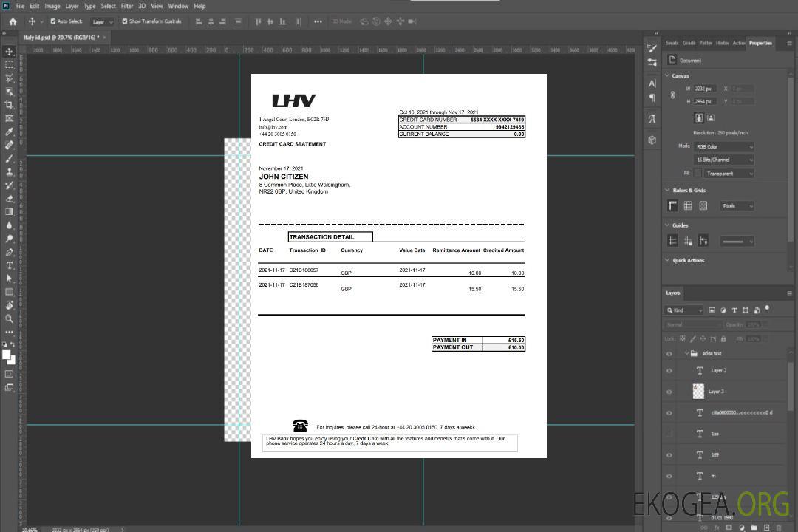
Task: Open the Image menu
Action: [52, 6]
